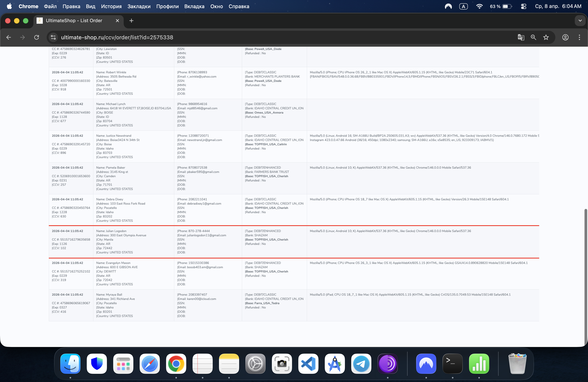588x382 pixels.
Task: Open the Закладки menu
Action: click(139, 6)
